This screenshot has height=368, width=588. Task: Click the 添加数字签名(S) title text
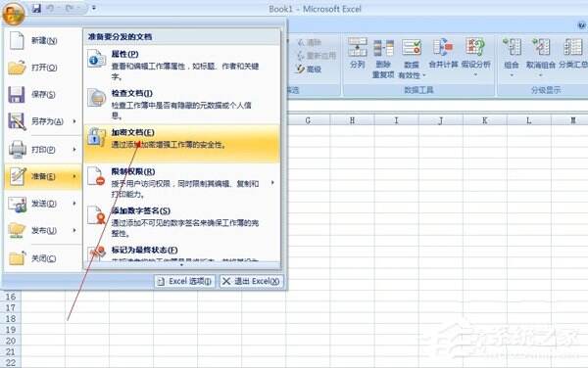pos(140,210)
